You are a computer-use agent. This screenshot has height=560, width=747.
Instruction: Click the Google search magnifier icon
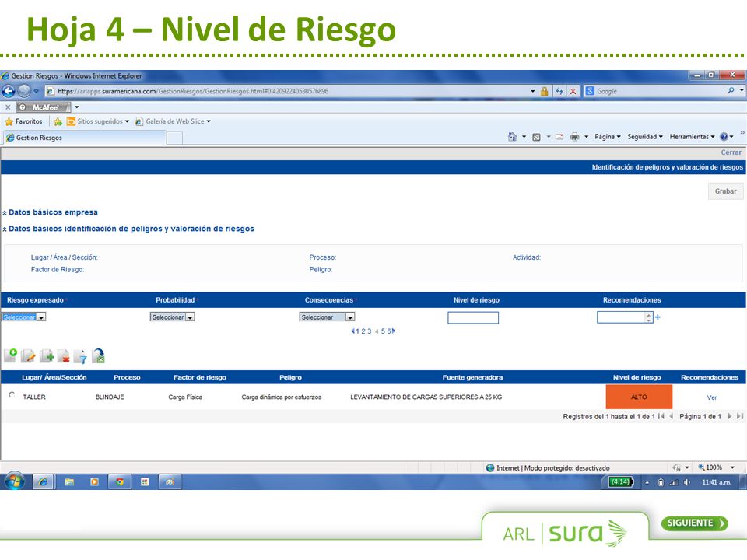pos(731,90)
